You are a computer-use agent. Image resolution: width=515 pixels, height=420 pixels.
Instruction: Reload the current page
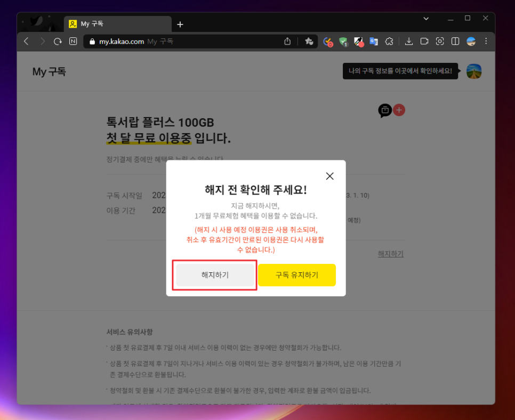58,42
